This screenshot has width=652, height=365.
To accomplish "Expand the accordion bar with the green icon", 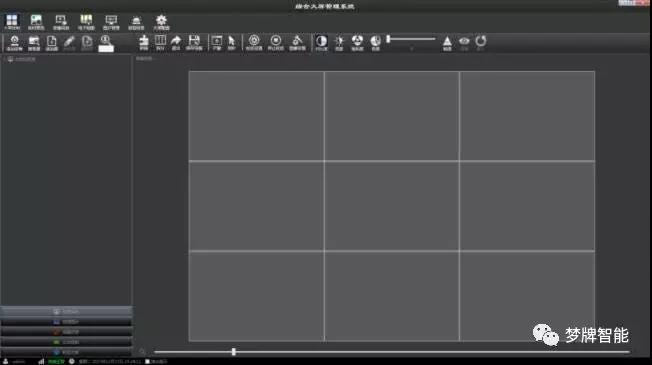I will point(67,342).
